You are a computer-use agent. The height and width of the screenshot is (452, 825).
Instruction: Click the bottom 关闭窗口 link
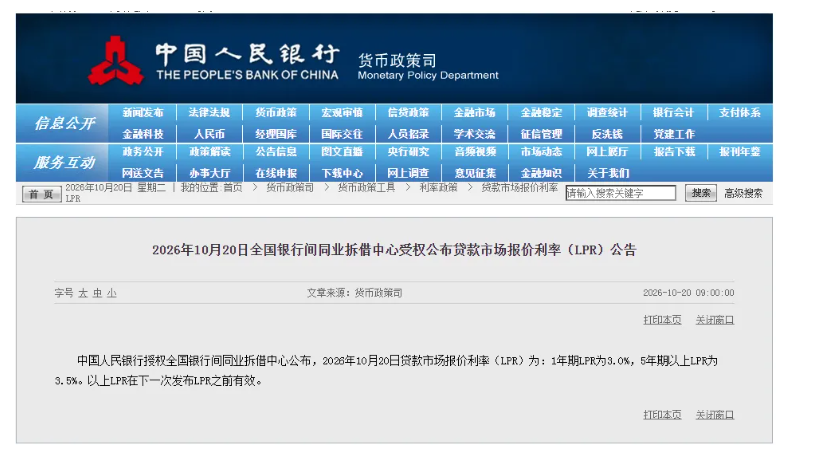715,415
